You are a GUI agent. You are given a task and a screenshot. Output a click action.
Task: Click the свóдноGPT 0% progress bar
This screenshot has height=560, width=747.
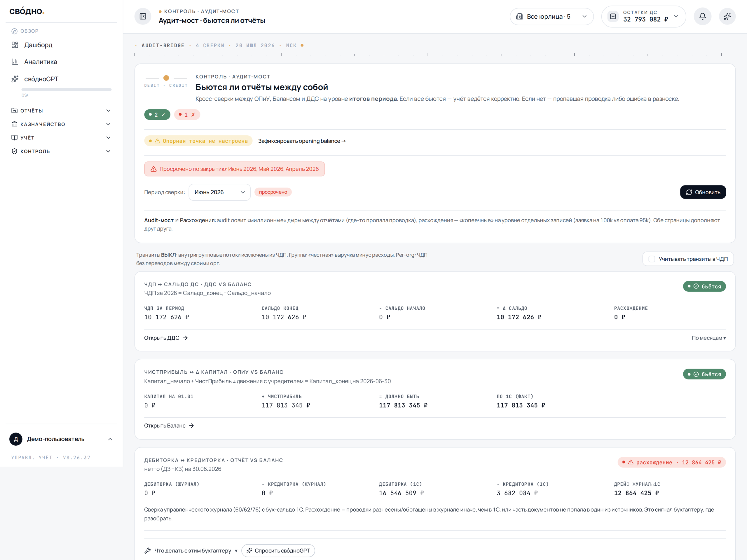[x=67, y=90]
